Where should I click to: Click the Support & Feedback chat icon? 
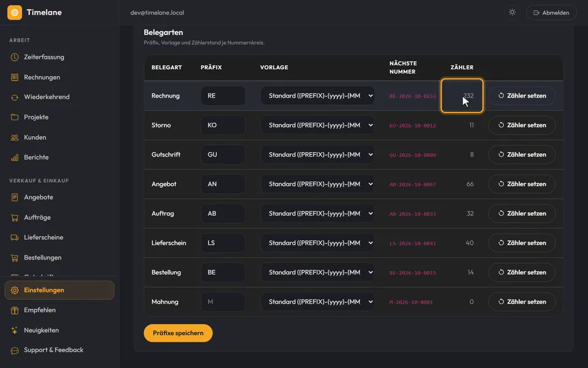pyautogui.click(x=15, y=350)
